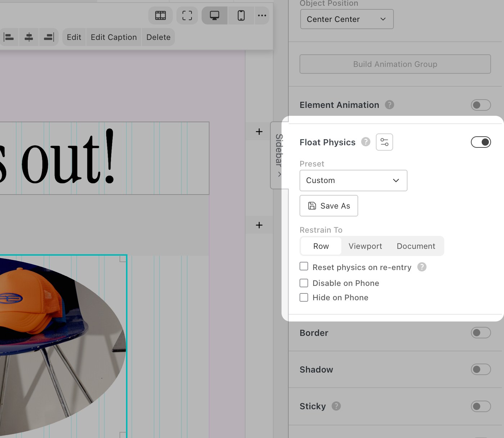Enable the Sticky switch
504x438 pixels.
click(481, 406)
